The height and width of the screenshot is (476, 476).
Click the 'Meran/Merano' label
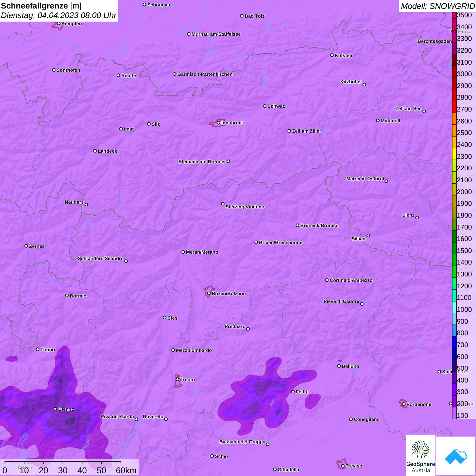point(202,252)
